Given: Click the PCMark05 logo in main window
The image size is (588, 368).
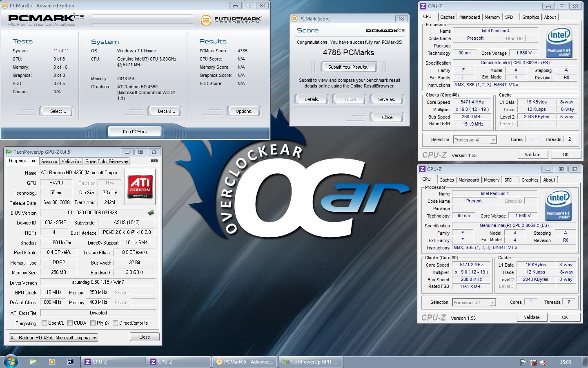Looking at the screenshot, I should 46,19.
